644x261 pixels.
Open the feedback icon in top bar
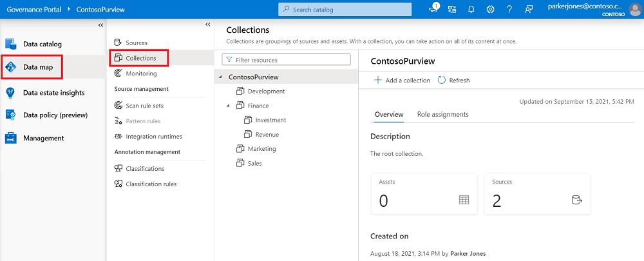tap(529, 9)
